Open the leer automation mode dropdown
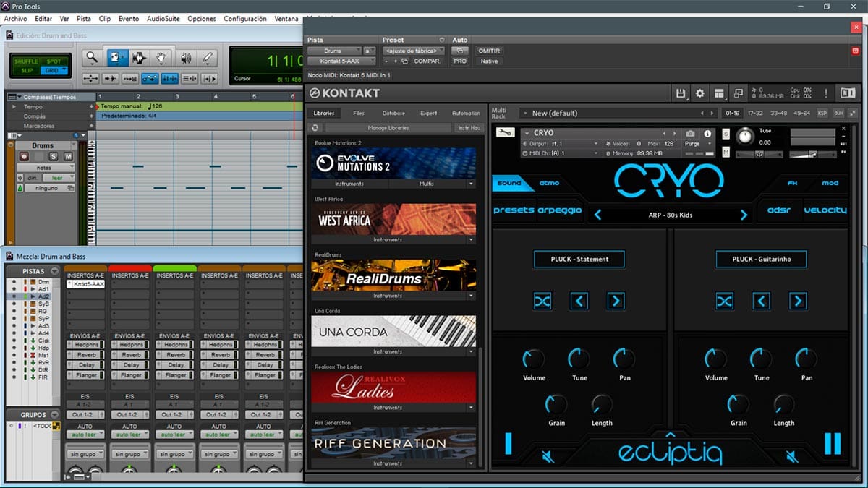 (59, 178)
